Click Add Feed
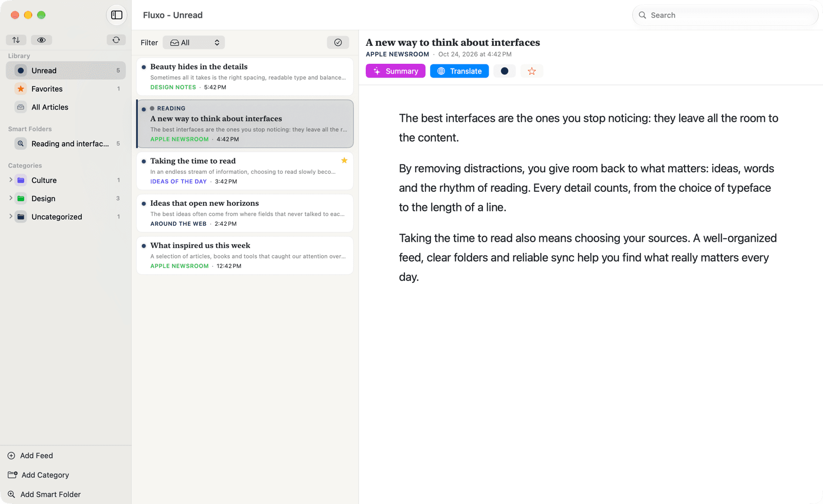823x504 pixels. click(30, 456)
